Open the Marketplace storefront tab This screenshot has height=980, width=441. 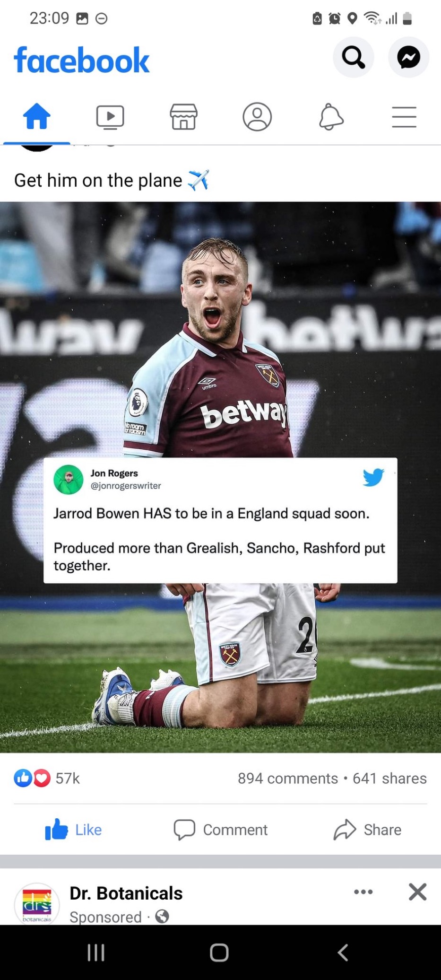coord(183,116)
